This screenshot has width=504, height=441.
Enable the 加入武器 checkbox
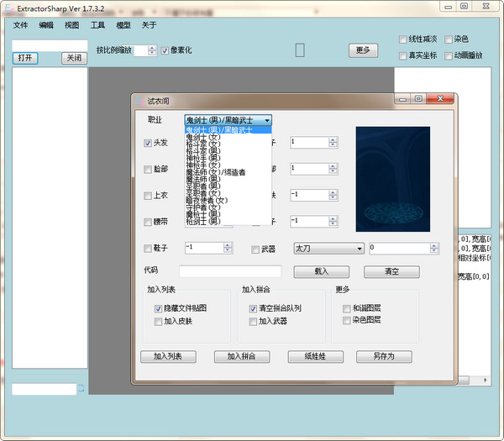tap(253, 322)
